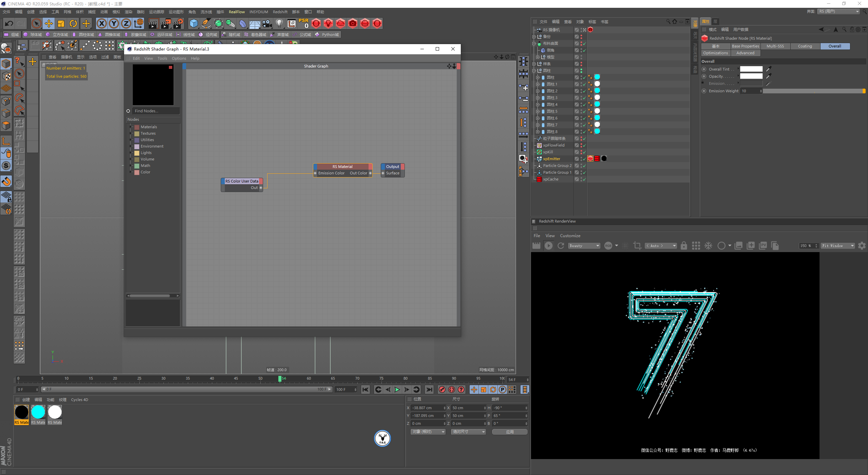868x475 pixels.
Task: Click the 应用 apply button
Action: pos(509,432)
